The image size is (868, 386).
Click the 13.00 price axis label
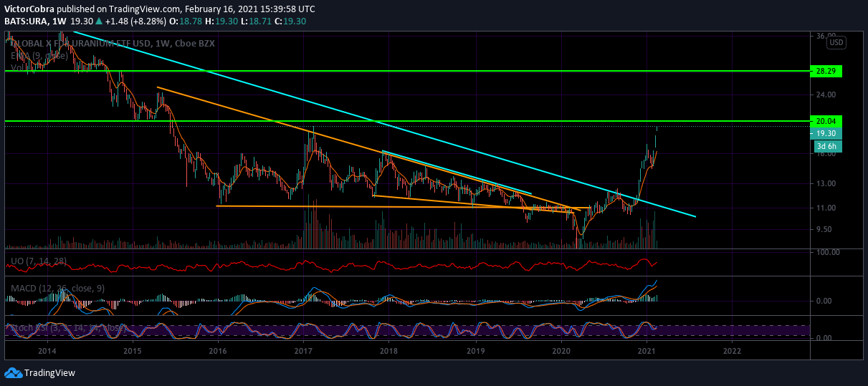pos(826,183)
